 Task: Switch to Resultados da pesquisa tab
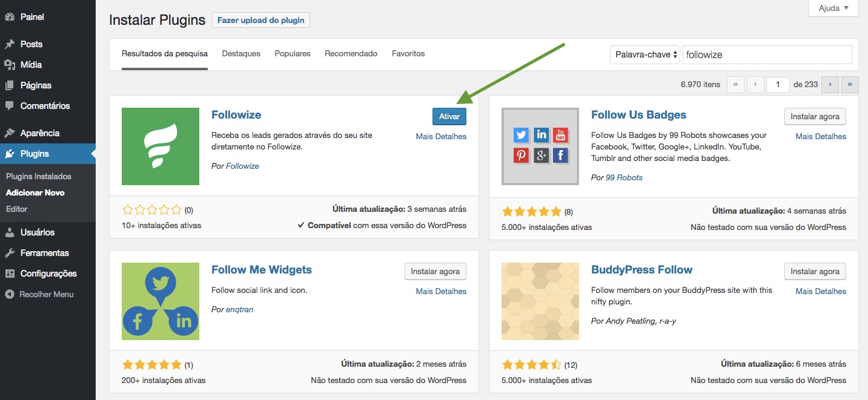pyautogui.click(x=165, y=54)
